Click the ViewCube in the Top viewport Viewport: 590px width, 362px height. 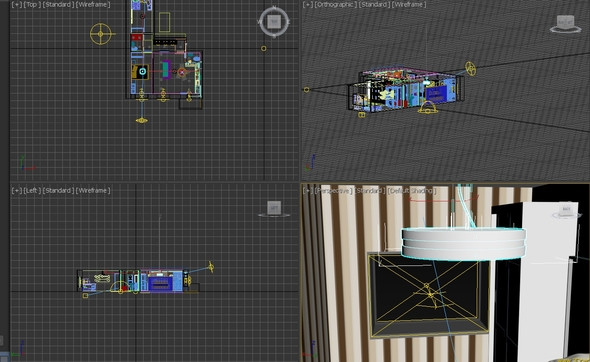point(274,21)
